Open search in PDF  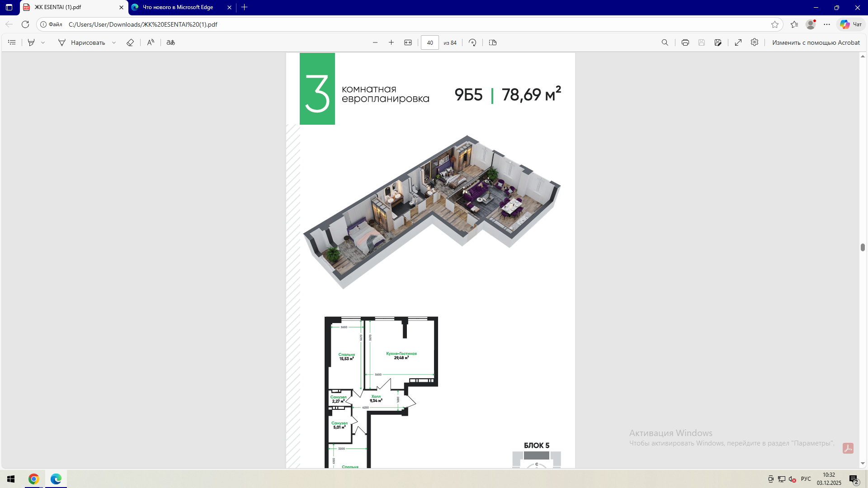point(665,42)
